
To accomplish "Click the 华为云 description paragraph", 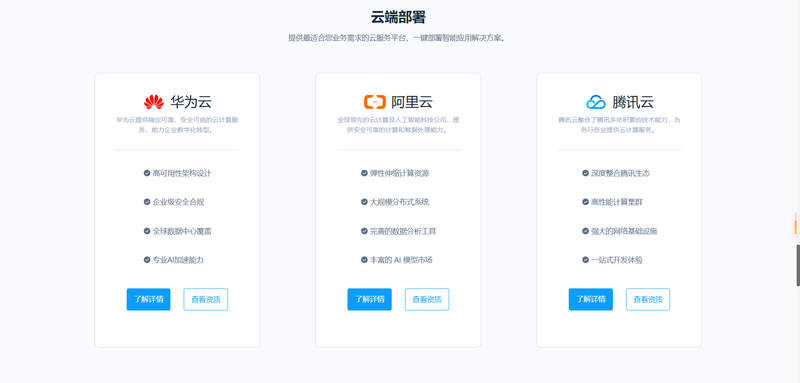I will (177, 125).
